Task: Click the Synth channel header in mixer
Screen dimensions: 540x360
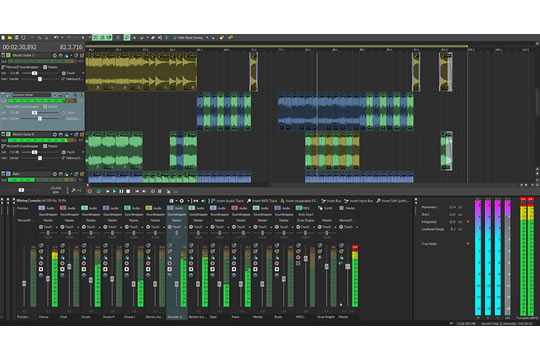Action: click(x=326, y=208)
